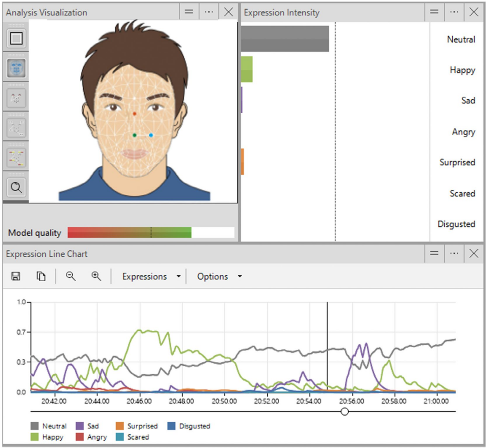Click the gray Neutral intensity bar
The height and width of the screenshot is (448, 487).
click(x=285, y=39)
